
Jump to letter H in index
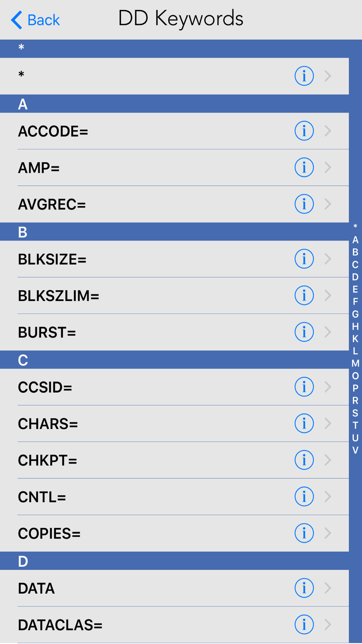pyautogui.click(x=355, y=326)
